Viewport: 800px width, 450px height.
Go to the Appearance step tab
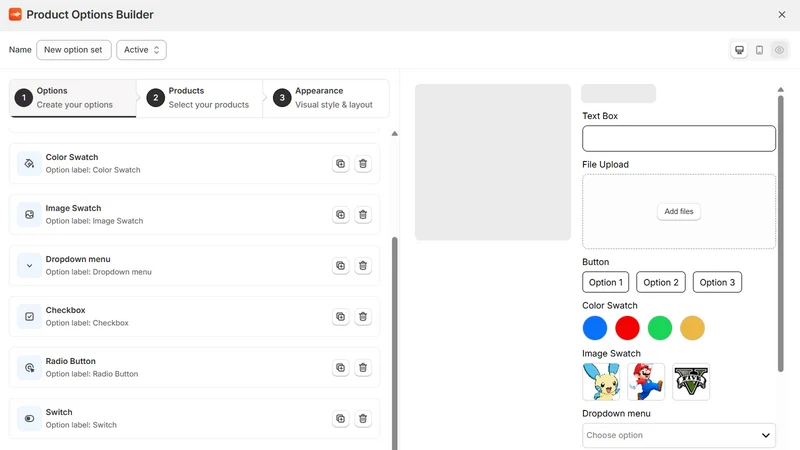[x=326, y=98]
